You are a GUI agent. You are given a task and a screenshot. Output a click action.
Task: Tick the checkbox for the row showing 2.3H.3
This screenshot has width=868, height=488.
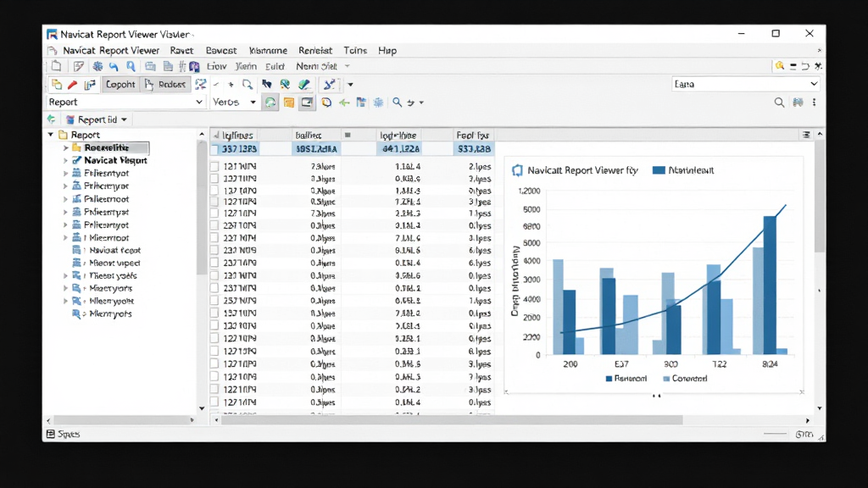point(214,213)
